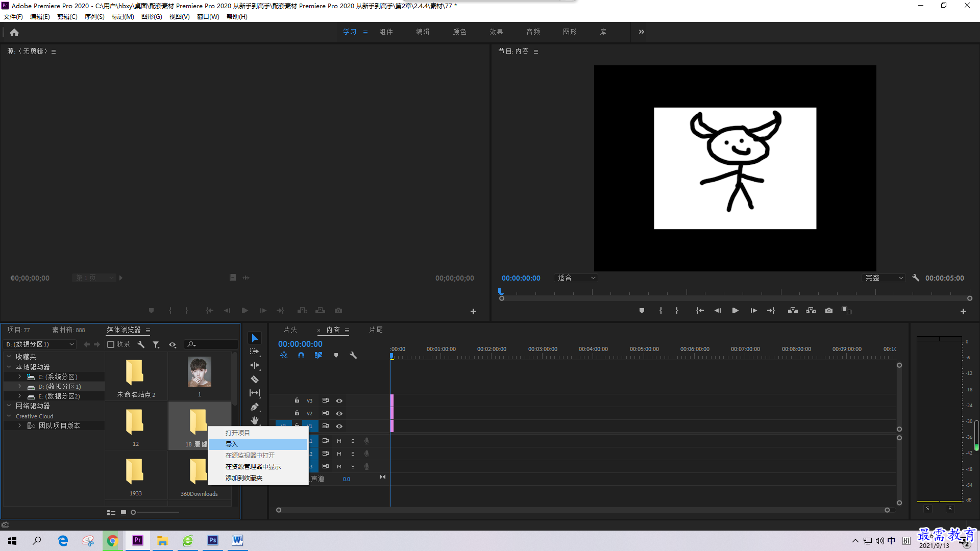Open media browser settings wrench

pos(141,344)
